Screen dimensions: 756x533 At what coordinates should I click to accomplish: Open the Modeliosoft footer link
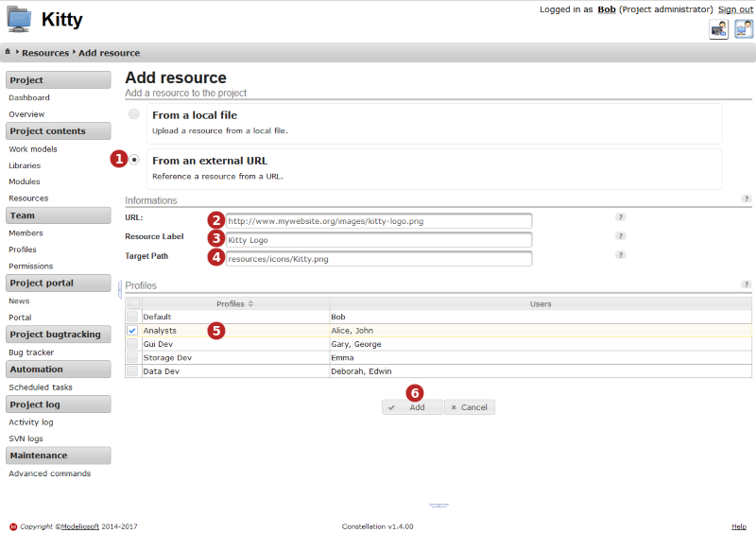tap(80, 526)
